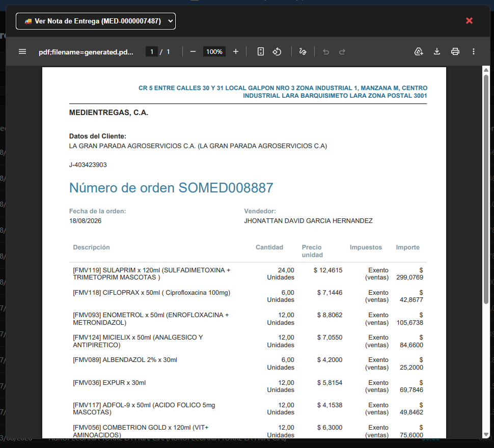Zoom out with the minus icon
Image resolution: width=494 pixels, height=448 pixels.
193,51
